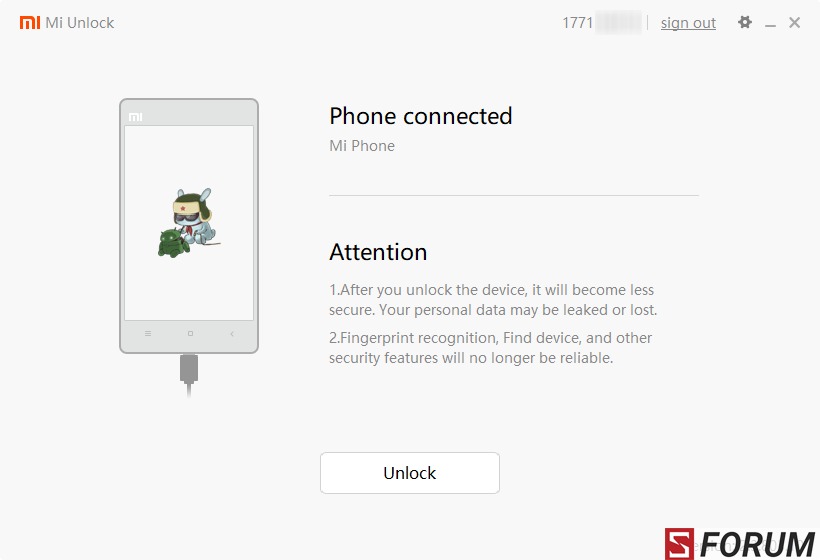This screenshot has height=560, width=820.
Task: Click the Mi bunny mascot with ushanka hat
Action: 195,216
